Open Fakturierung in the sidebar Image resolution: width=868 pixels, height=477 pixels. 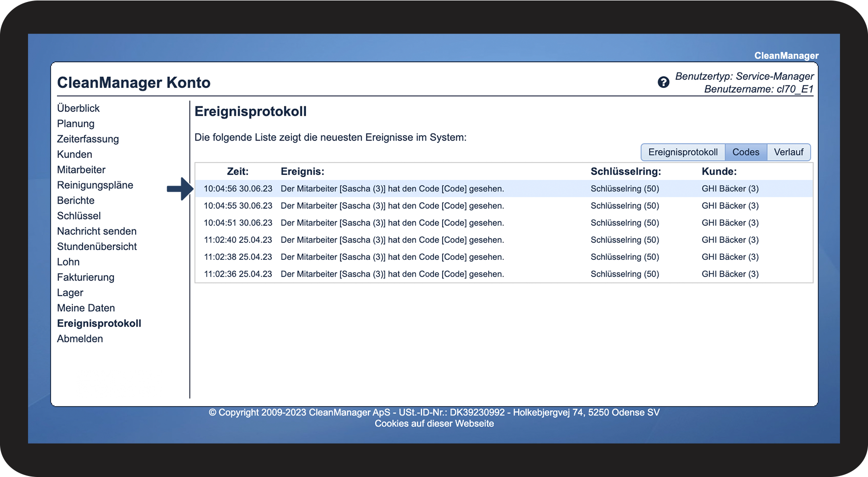85,277
